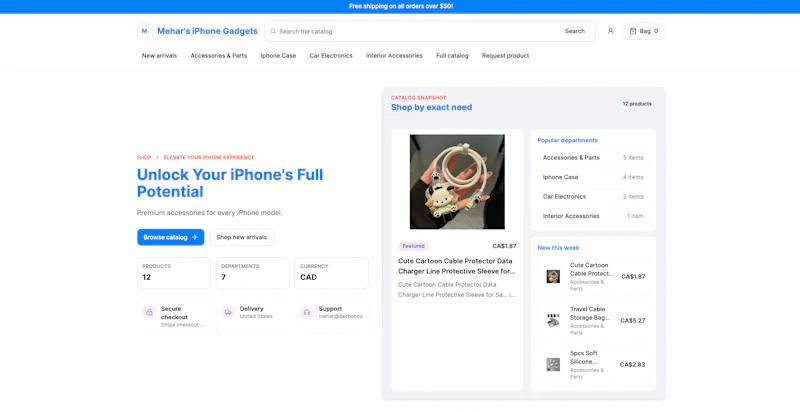
Task: Click the CURRENCY CAD stat card
Action: pyautogui.click(x=332, y=273)
